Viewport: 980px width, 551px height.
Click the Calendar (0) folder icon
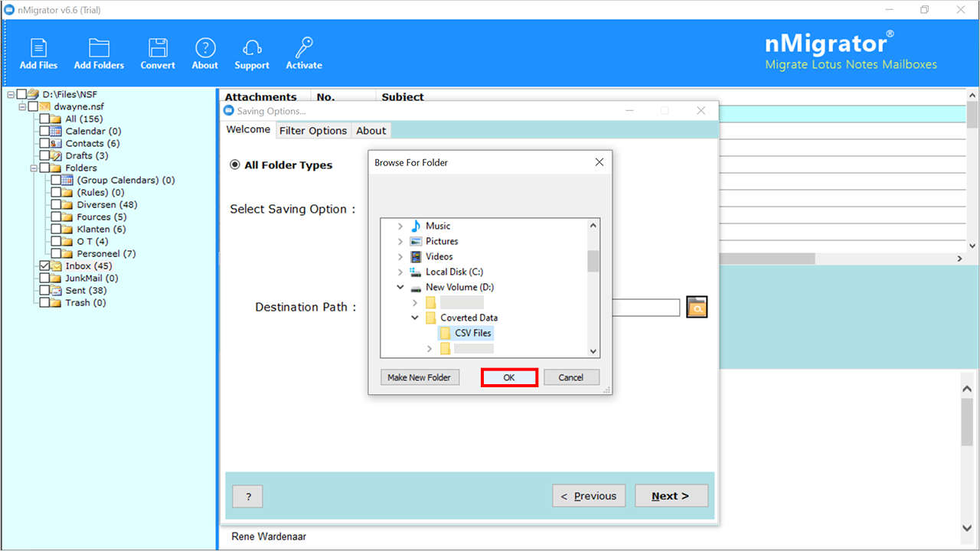tap(56, 131)
